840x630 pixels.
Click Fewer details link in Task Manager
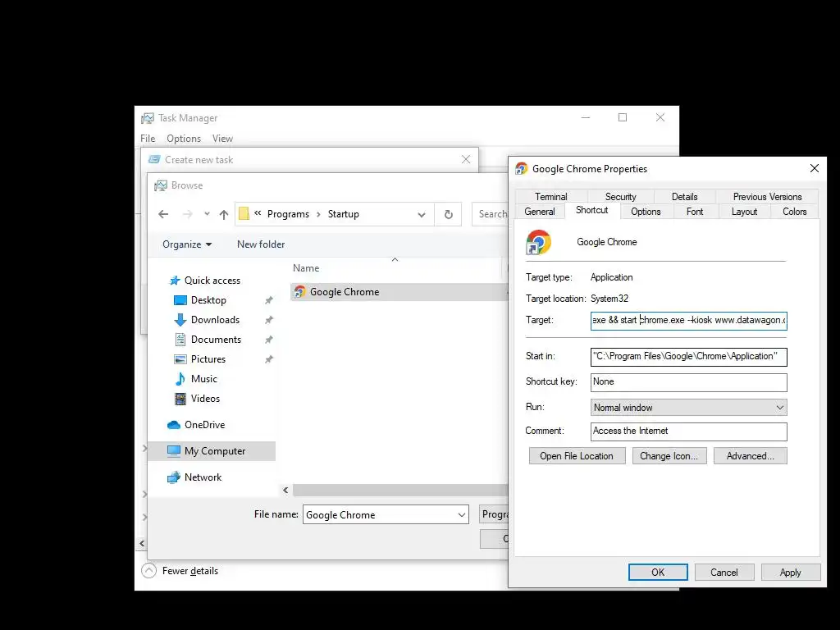tap(190, 571)
